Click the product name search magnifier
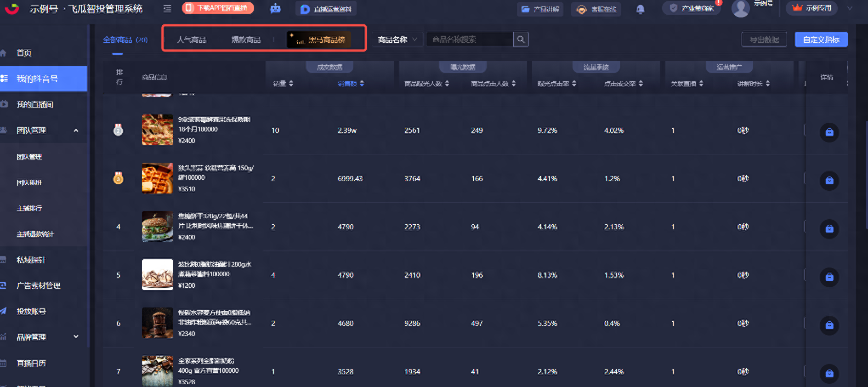The height and width of the screenshot is (387, 868). [521, 40]
